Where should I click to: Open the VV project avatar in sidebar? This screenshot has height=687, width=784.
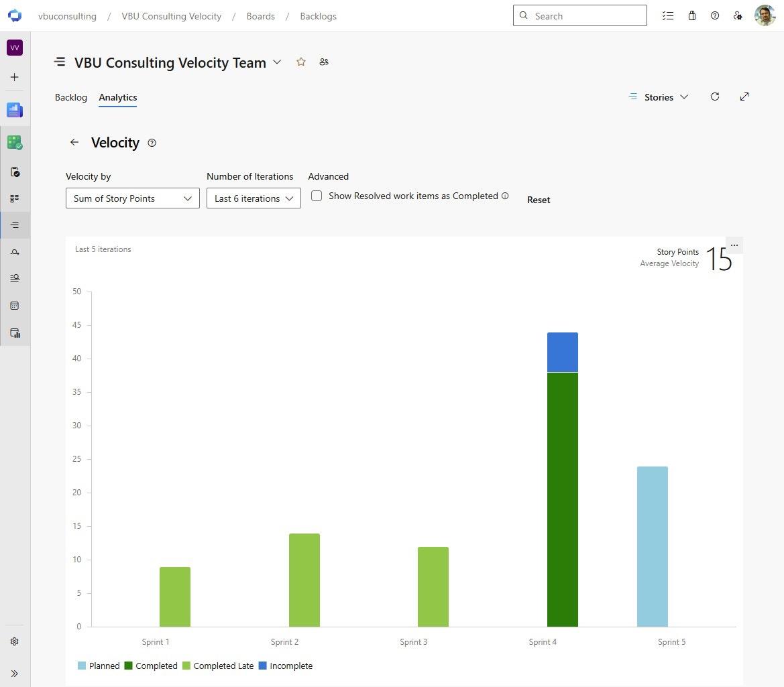(15, 48)
